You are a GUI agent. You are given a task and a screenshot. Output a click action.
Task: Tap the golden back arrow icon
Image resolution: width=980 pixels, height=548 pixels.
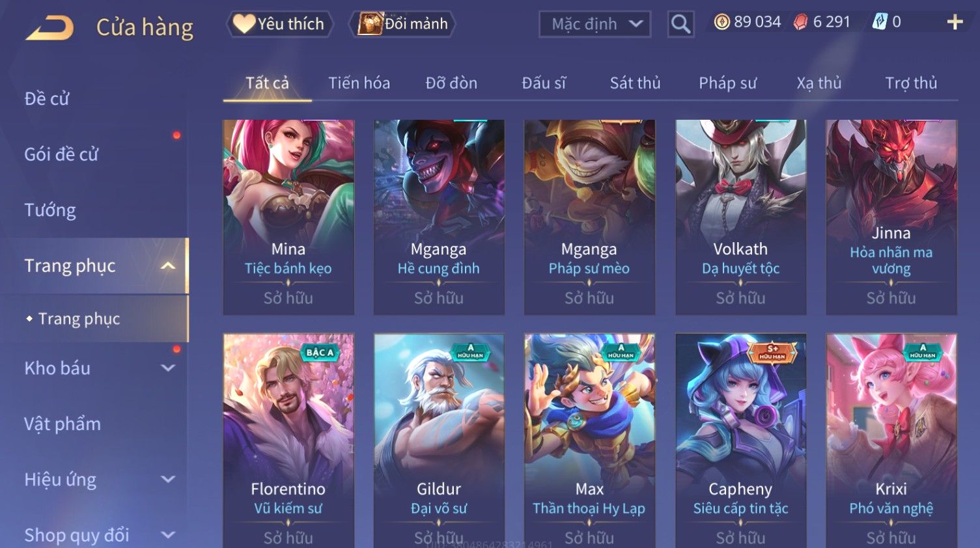49,27
